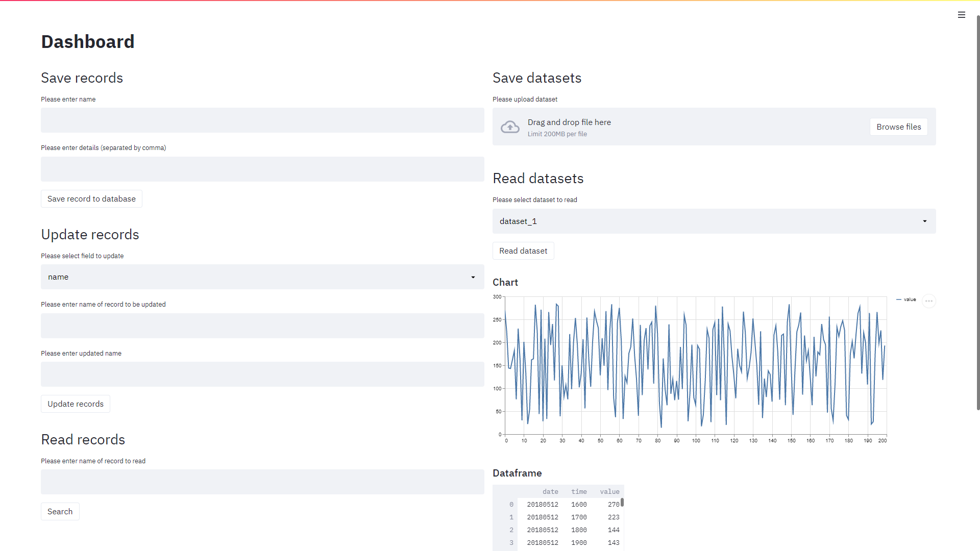Click row index 3 in dataframe
Screen dimensions: 980x551
pos(505,543)
